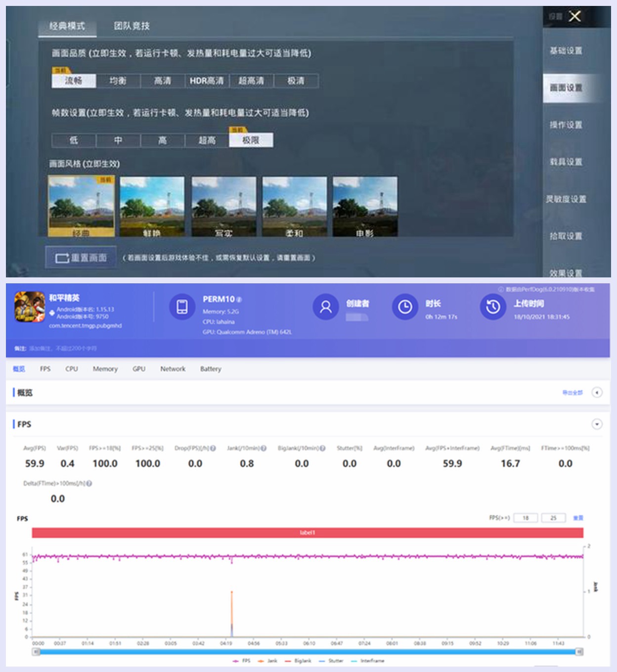The height and width of the screenshot is (672, 617).
Task: Open the help icon beside BigJank(/10min)
Action: (x=322, y=448)
